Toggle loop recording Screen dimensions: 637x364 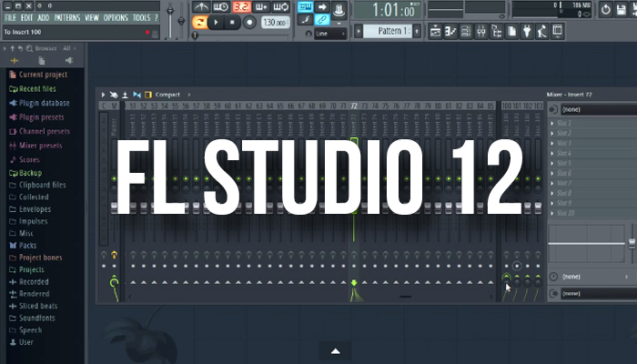(x=280, y=7)
